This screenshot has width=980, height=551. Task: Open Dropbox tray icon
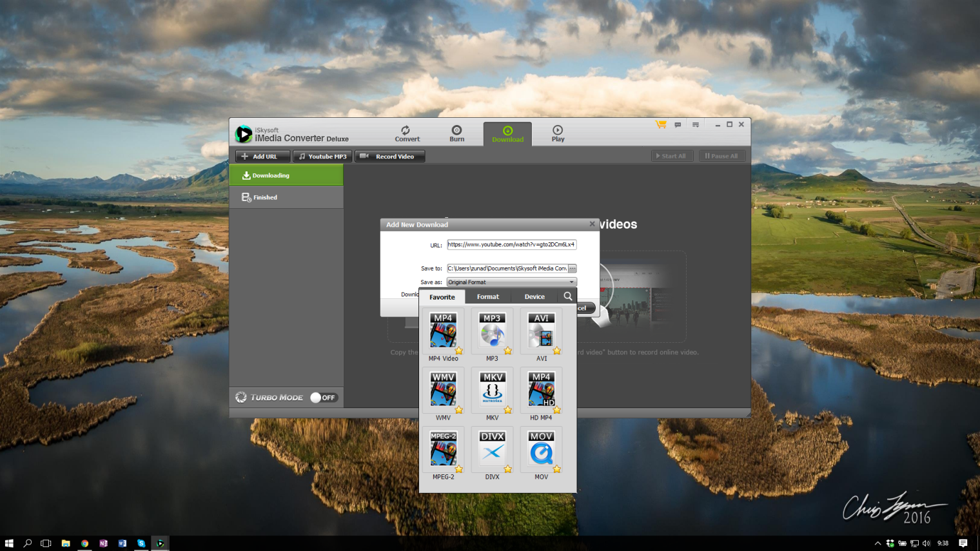890,543
